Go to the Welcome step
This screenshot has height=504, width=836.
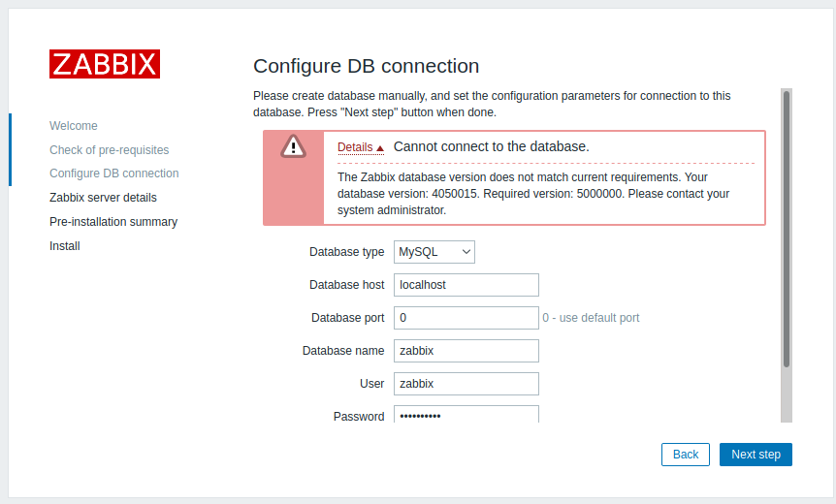point(74,126)
